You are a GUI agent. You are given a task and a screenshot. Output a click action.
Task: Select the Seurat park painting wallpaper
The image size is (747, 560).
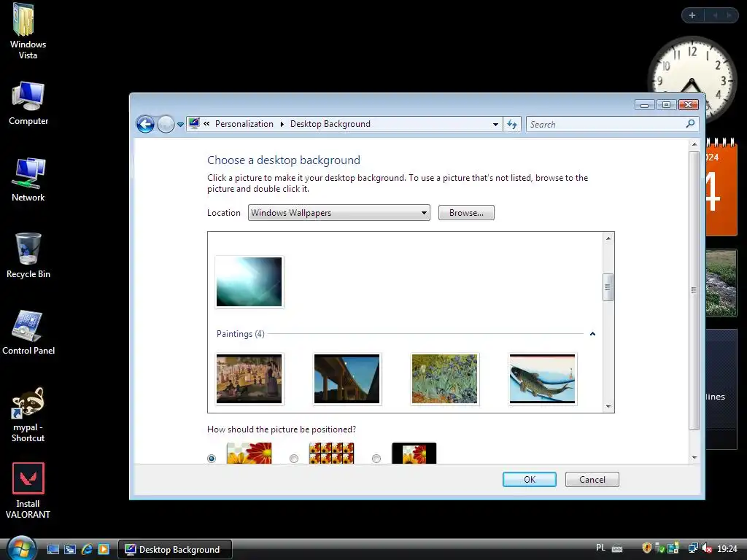point(249,379)
